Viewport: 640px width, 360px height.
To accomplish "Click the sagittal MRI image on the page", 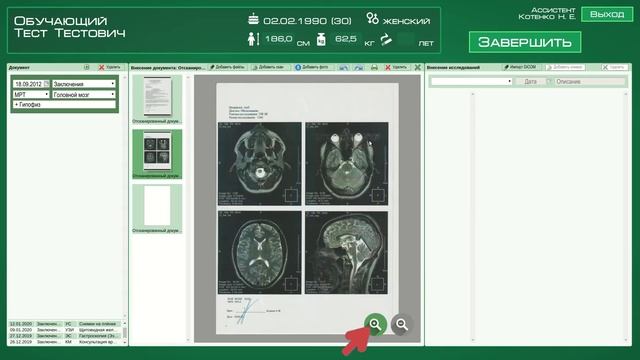I will tap(347, 252).
